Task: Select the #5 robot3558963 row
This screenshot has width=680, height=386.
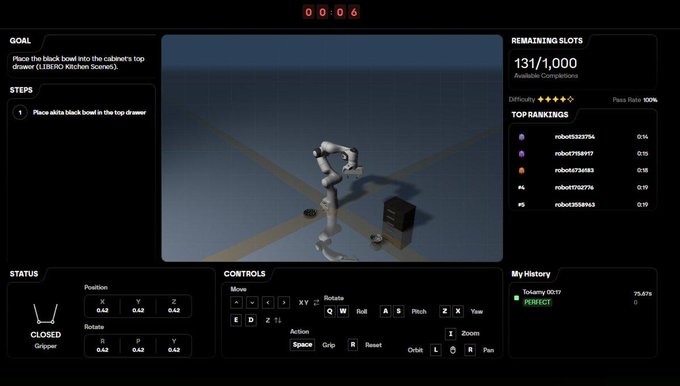Action: 583,204
